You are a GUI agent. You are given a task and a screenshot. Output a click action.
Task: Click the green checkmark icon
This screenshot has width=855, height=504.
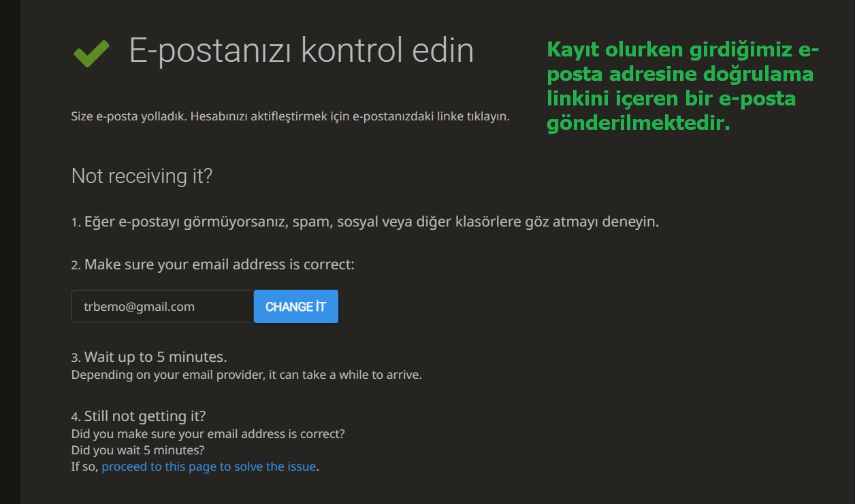tap(91, 53)
